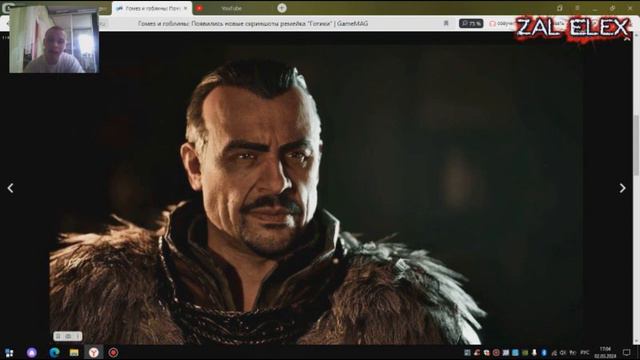Open the Windows notification center icon
The width and height of the screenshot is (640, 360).
click(x=627, y=353)
